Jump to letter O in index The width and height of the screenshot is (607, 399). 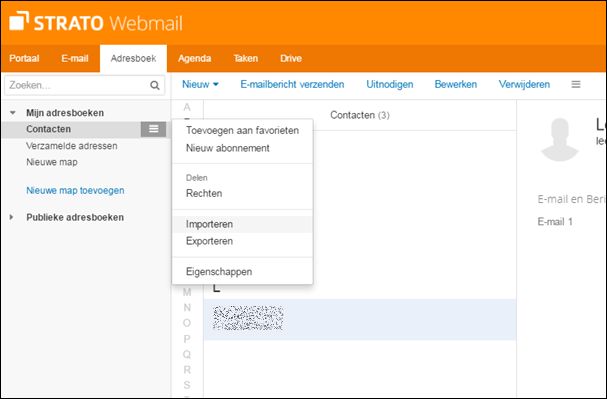click(187, 323)
